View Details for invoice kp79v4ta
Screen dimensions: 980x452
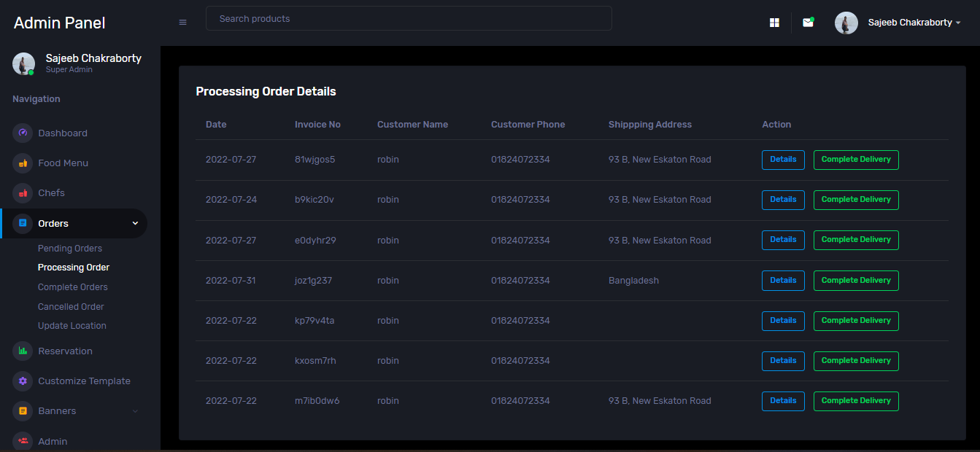pos(783,321)
